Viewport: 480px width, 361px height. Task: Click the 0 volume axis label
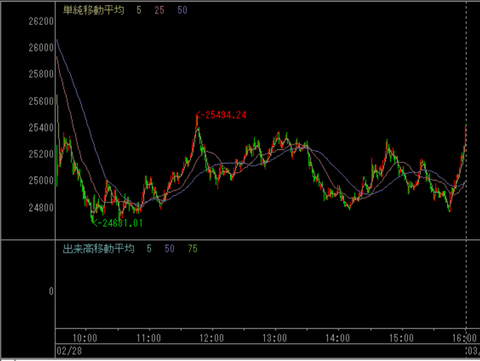tap(51, 291)
